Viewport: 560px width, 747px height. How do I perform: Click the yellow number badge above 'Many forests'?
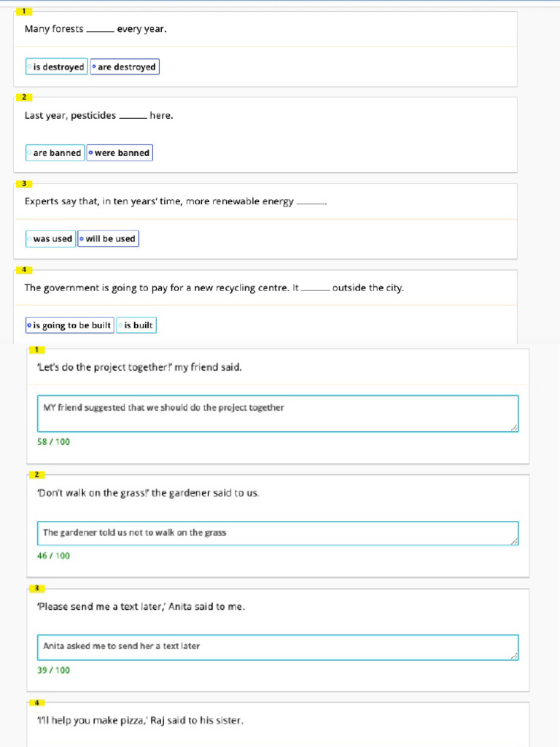[x=23, y=11]
